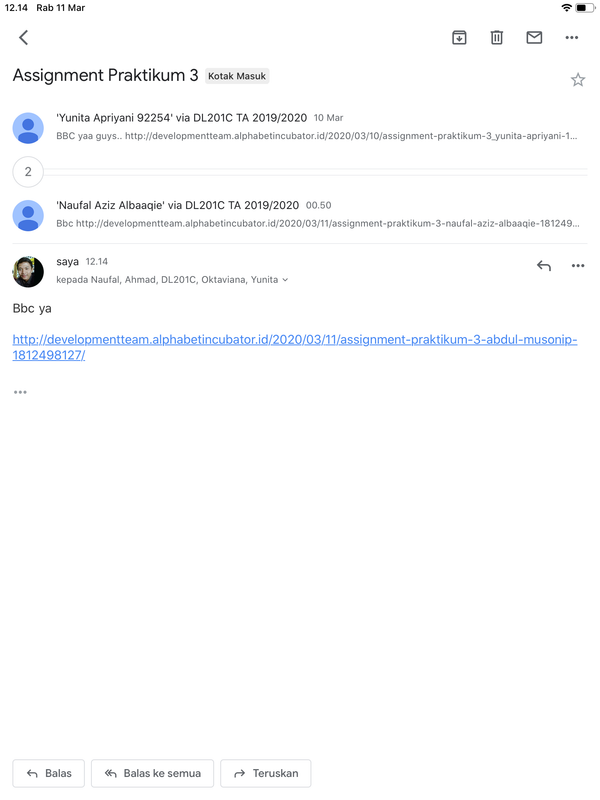The width and height of the screenshot is (600, 800).
Task: Click Balas reply button
Action: click(x=49, y=773)
